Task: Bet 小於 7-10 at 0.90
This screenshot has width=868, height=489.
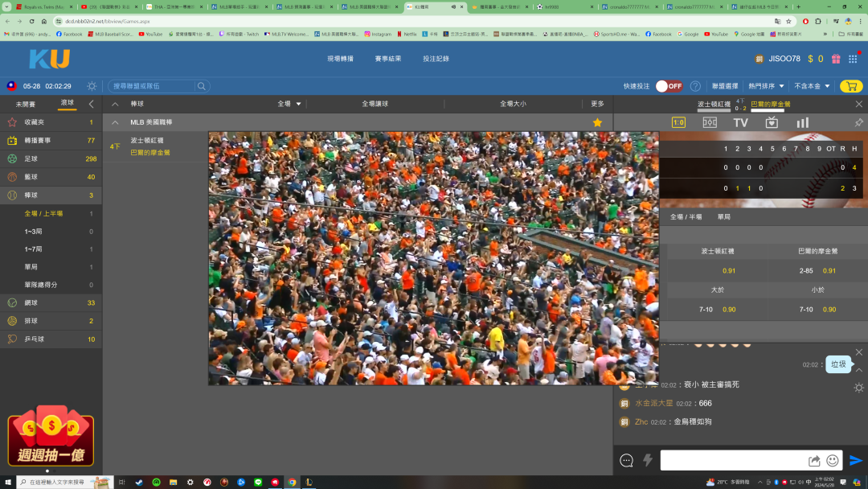Action: click(817, 310)
